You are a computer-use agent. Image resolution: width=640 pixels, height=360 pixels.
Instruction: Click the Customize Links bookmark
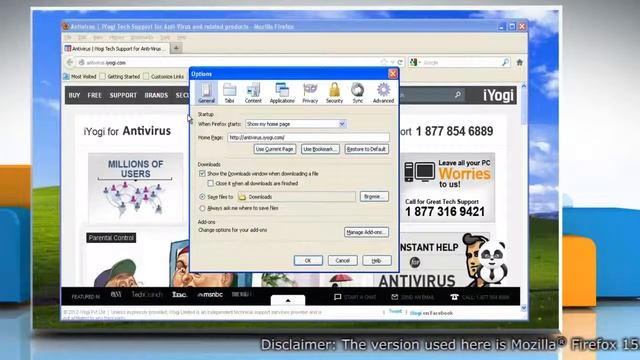[164, 76]
